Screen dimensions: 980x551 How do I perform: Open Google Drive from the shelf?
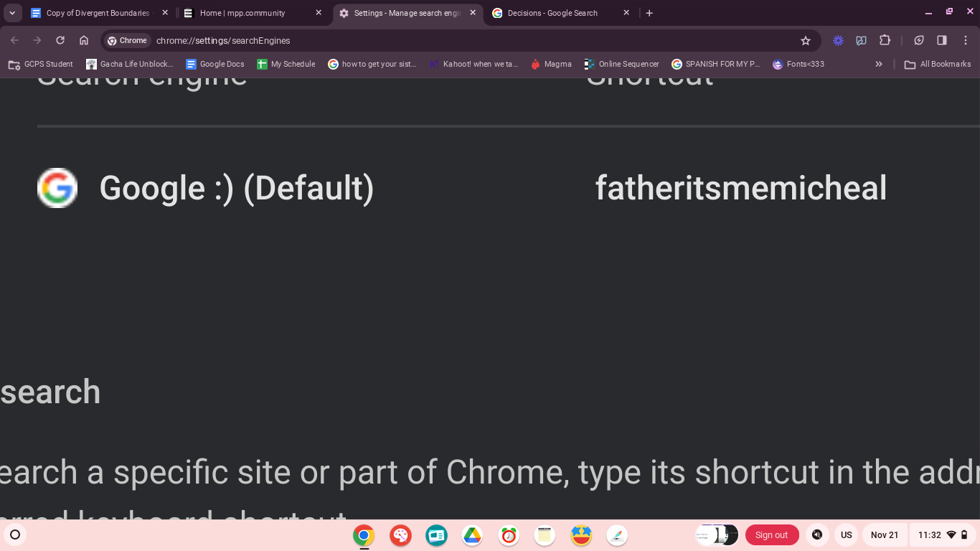pyautogui.click(x=472, y=535)
